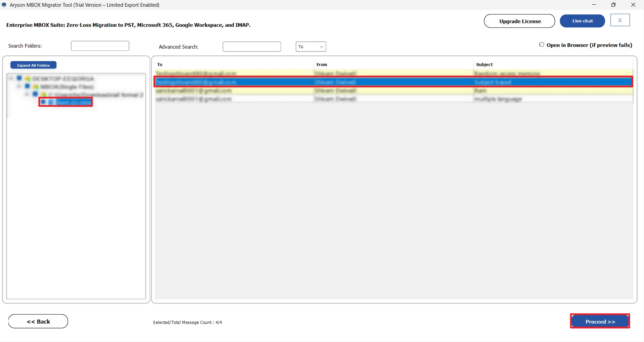Select the C:\Users path folder label
The width and height of the screenshot is (644, 342).
96,95
